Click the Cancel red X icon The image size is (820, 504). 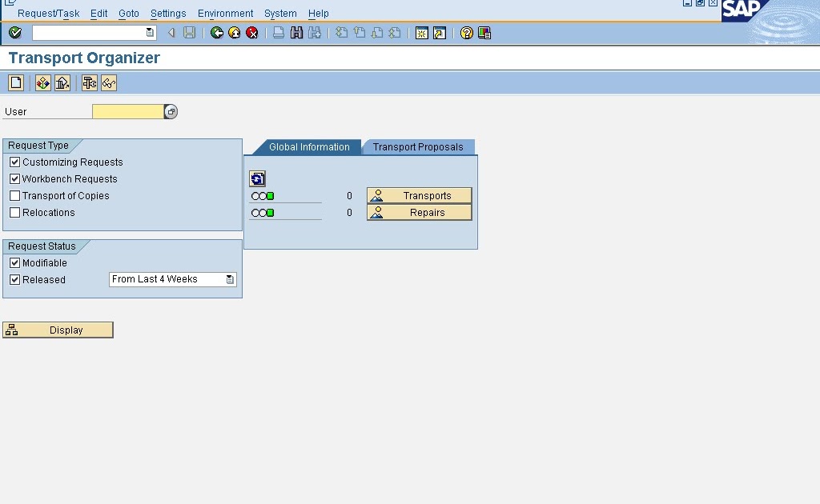tap(251, 33)
